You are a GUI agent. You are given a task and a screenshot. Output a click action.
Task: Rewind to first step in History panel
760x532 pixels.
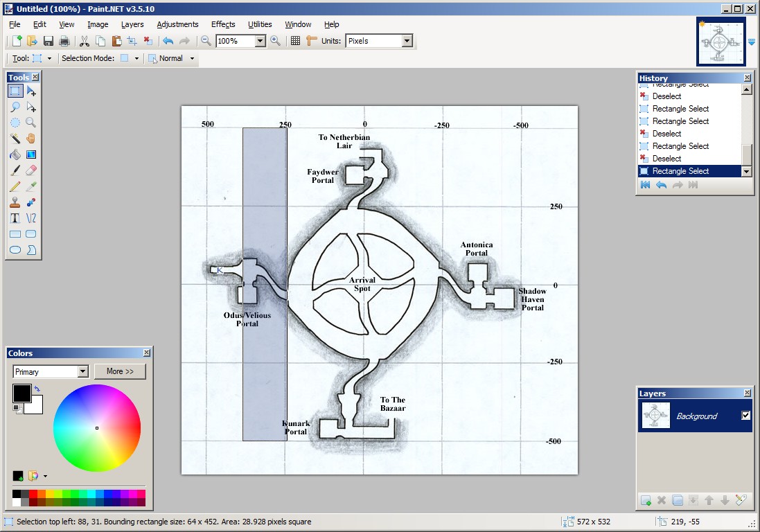[645, 184]
